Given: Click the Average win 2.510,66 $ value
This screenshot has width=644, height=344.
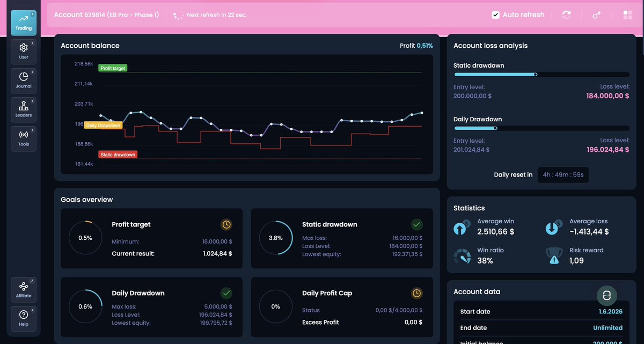Looking at the screenshot, I should click(x=496, y=232).
